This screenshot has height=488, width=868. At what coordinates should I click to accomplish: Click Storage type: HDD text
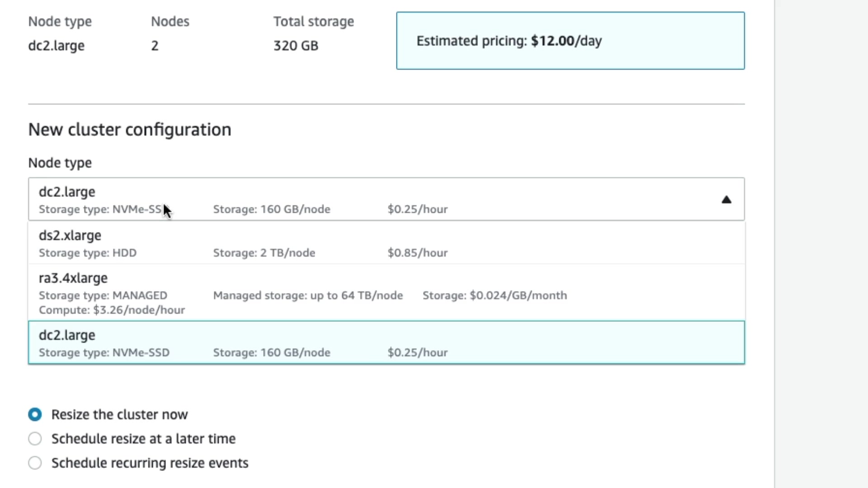point(88,253)
